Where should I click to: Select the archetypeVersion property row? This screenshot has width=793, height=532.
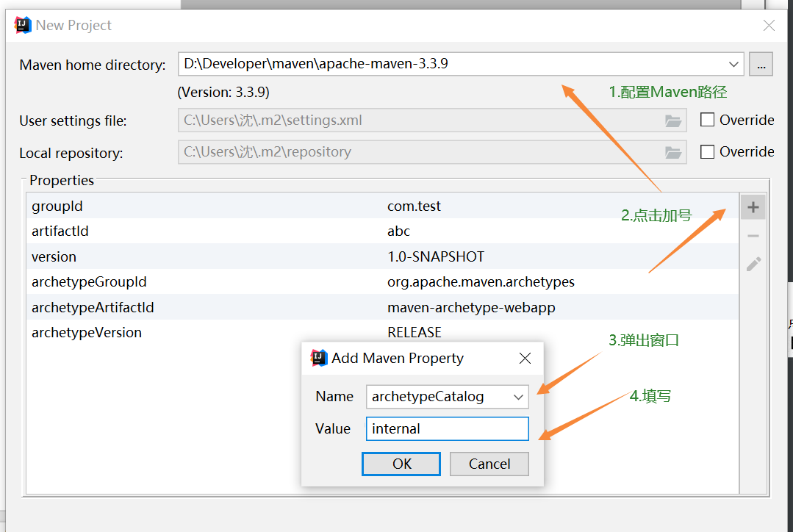382,332
